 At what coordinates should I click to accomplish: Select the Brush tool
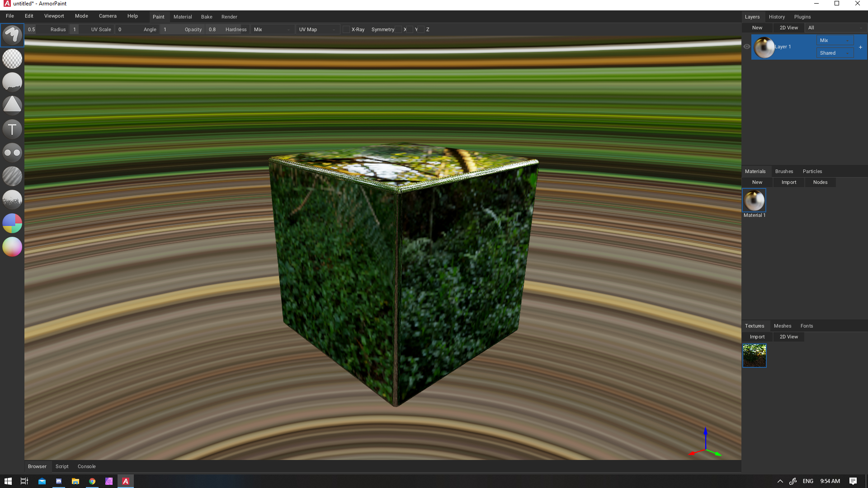tap(12, 35)
